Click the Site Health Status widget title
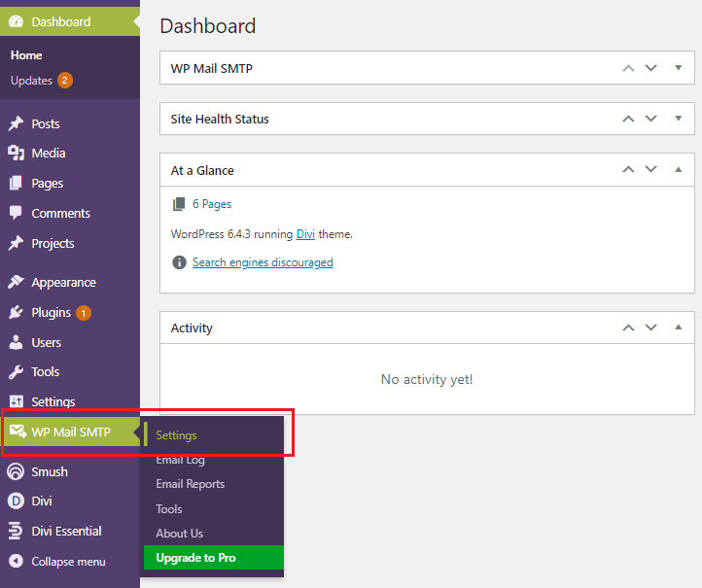 pyautogui.click(x=220, y=119)
